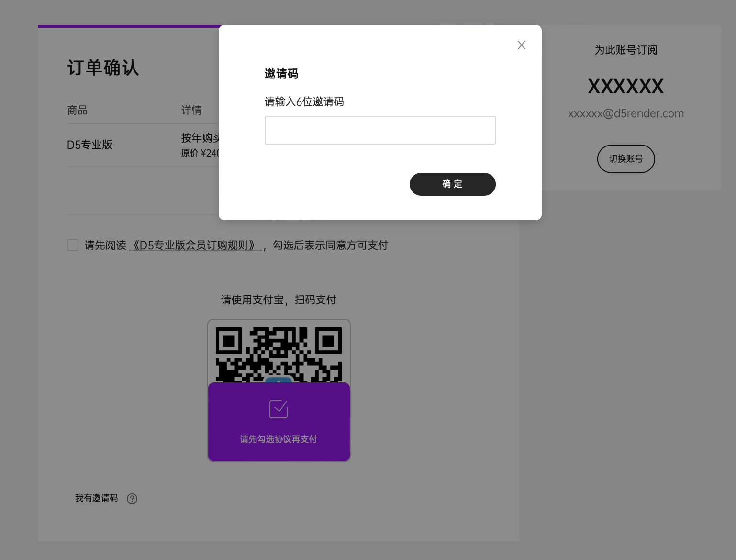736x560 pixels.
Task: Click the XXXXXX account name
Action: 625,87
